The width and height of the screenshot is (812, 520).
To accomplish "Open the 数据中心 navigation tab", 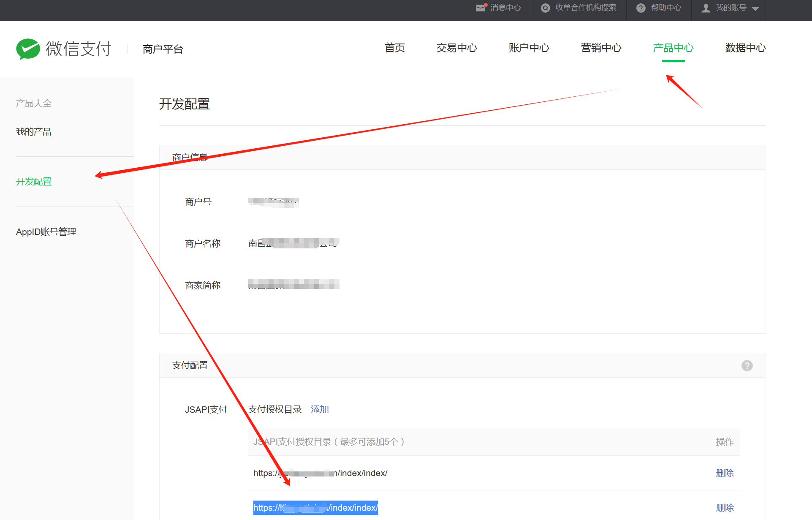I will pos(745,48).
